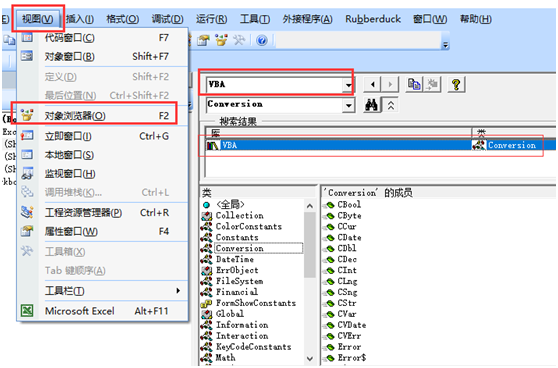
Task: Select the CInt member
Action: pyautogui.click(x=347, y=270)
